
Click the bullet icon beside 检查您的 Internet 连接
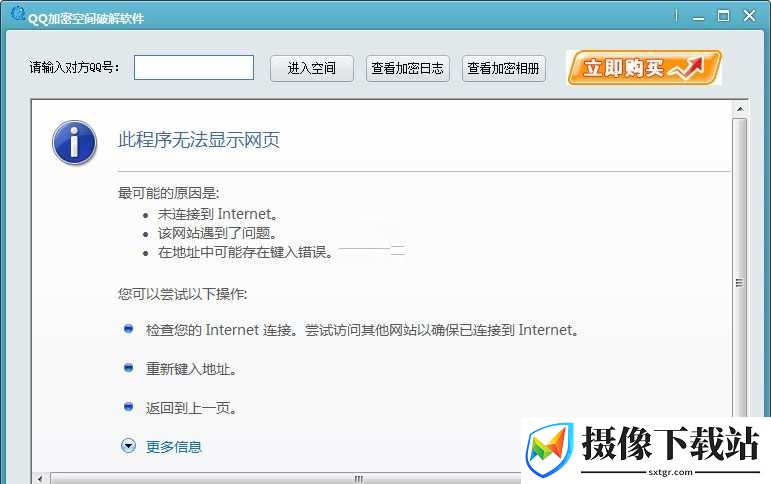pos(128,329)
